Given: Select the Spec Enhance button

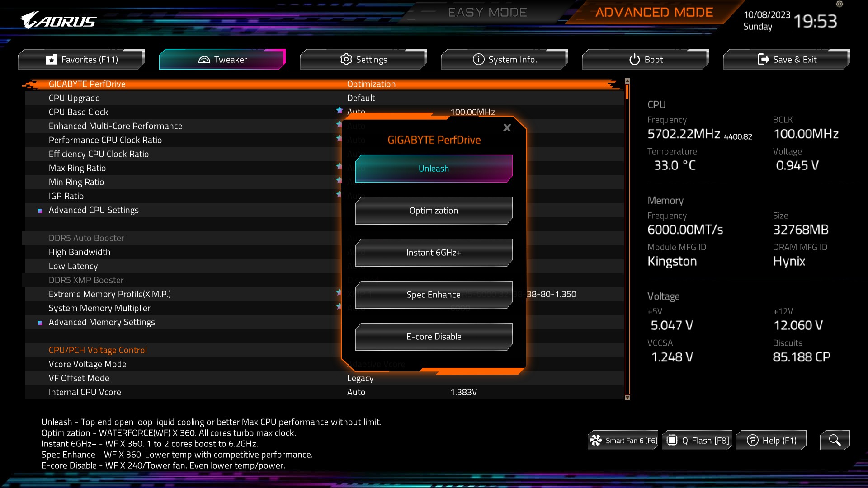Looking at the screenshot, I should (434, 295).
